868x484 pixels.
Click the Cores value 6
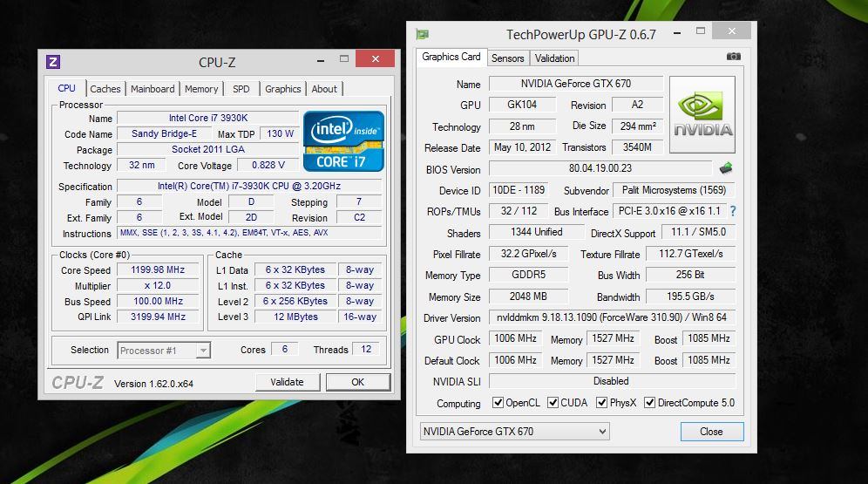point(284,349)
